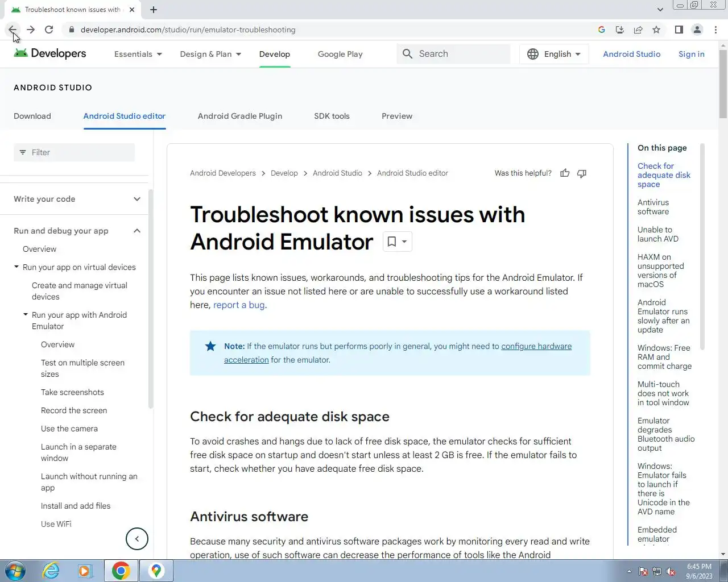Open Take screenshots in the sidebar
The width and height of the screenshot is (728, 582).
[x=72, y=392]
